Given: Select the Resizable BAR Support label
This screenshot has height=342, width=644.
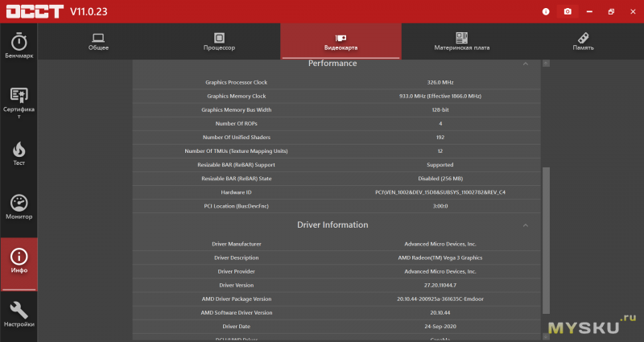Looking at the screenshot, I should (x=236, y=165).
